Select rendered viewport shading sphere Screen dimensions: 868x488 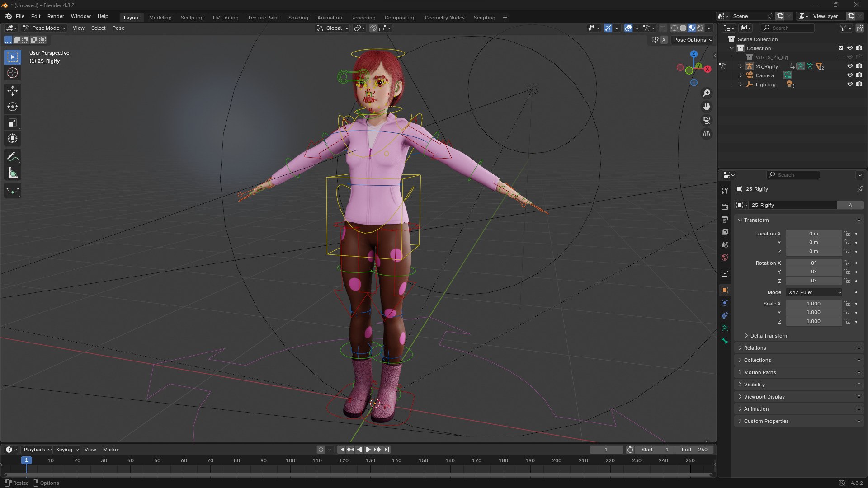click(700, 28)
